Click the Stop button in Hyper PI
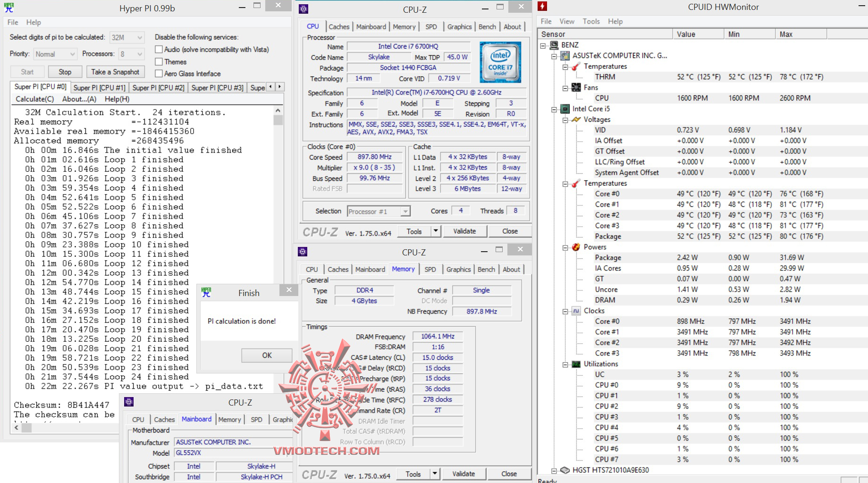This screenshot has height=483, width=868. [65, 72]
